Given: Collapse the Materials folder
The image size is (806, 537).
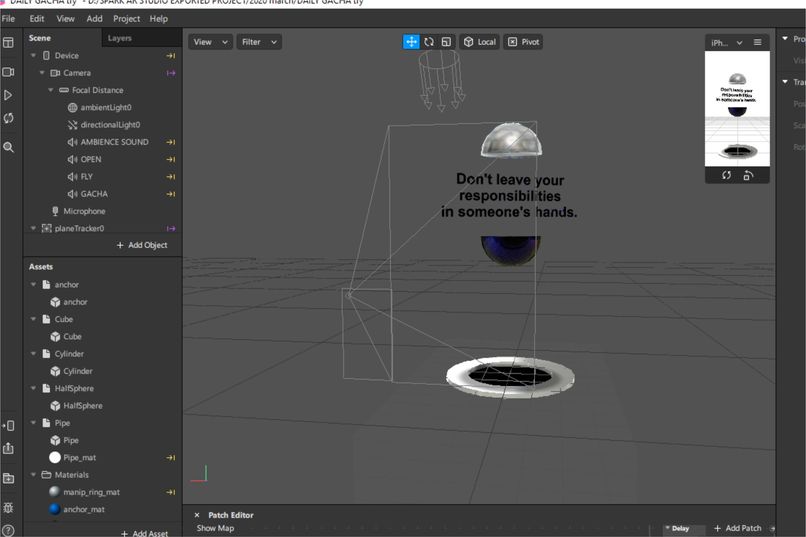Looking at the screenshot, I should tap(33, 475).
